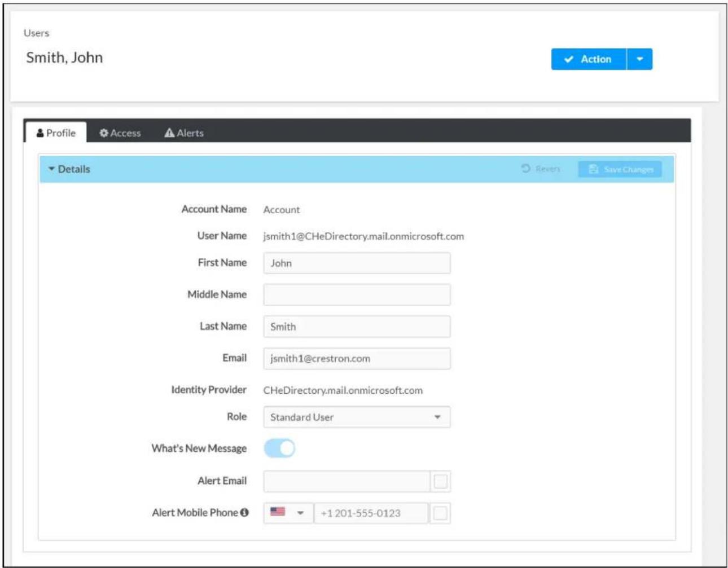This screenshot has width=728, height=568.
Task: Click the empty Middle Name field
Action: coord(357,294)
